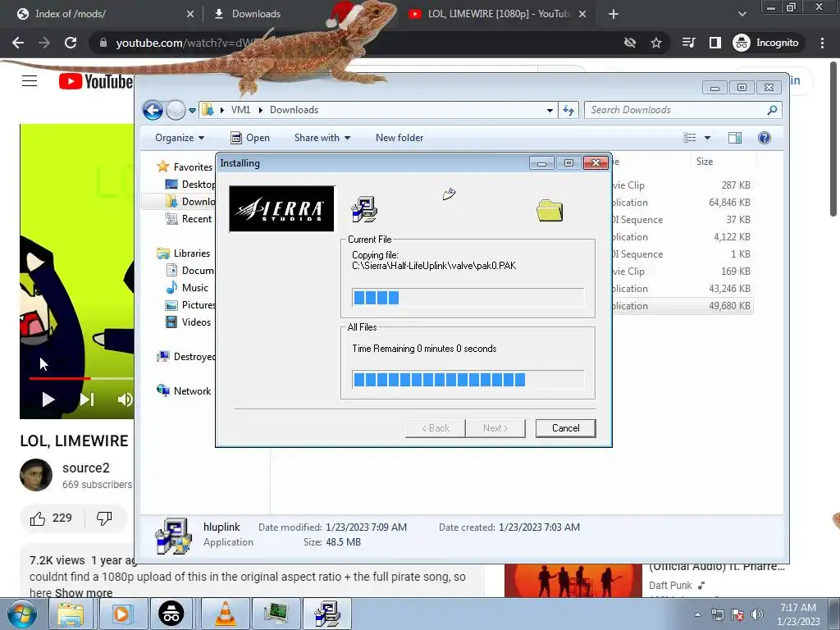Click the Explorer back arrow button
This screenshot has height=630, width=840.
point(153,111)
